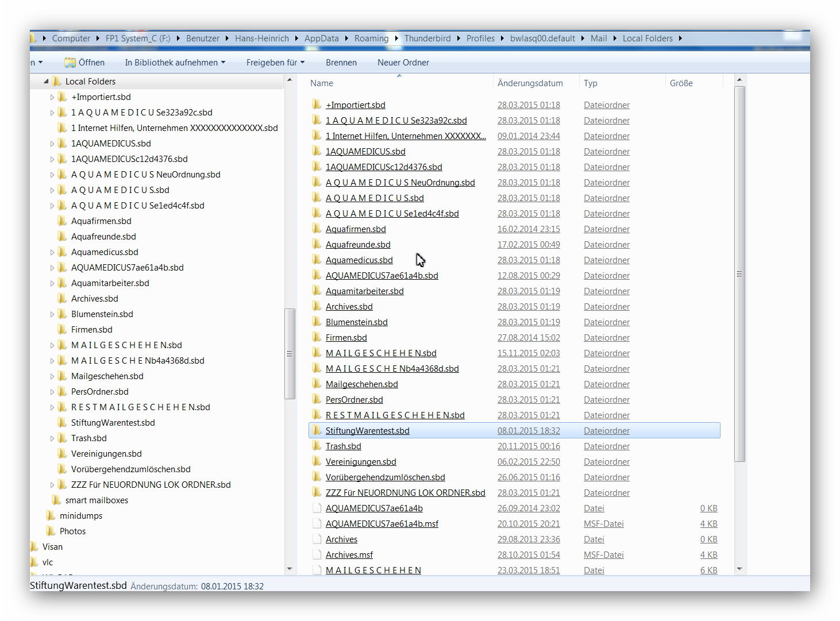Click folder icon of smart mailboxes in tree
The image size is (840, 621).
(x=56, y=500)
